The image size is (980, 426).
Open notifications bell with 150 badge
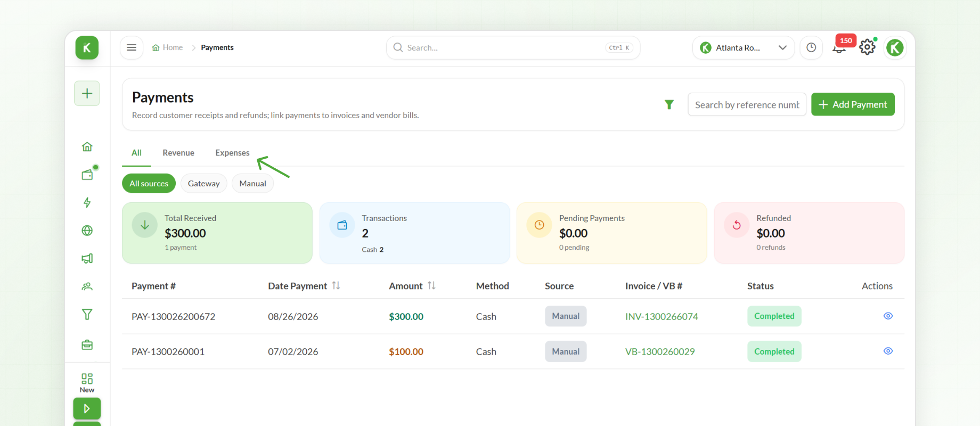(x=840, y=48)
